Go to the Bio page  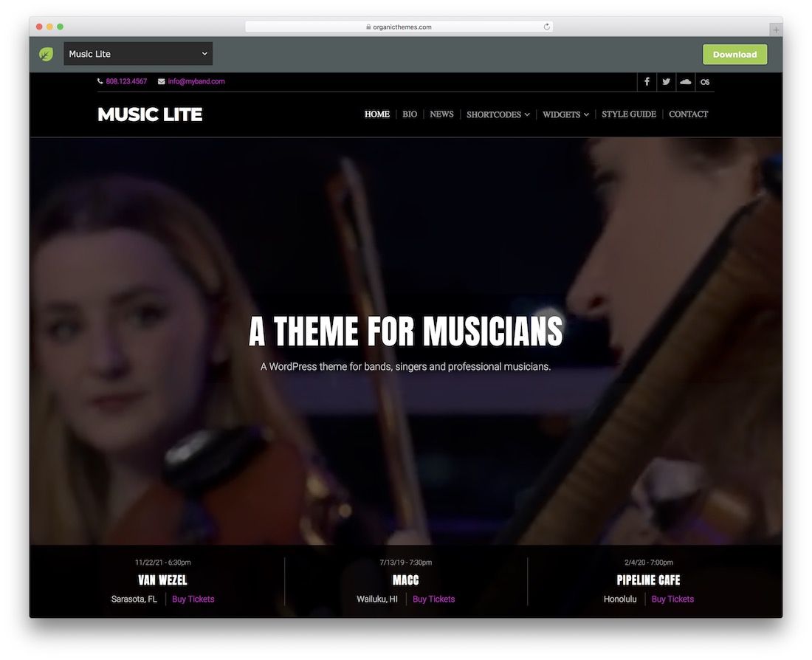point(410,114)
